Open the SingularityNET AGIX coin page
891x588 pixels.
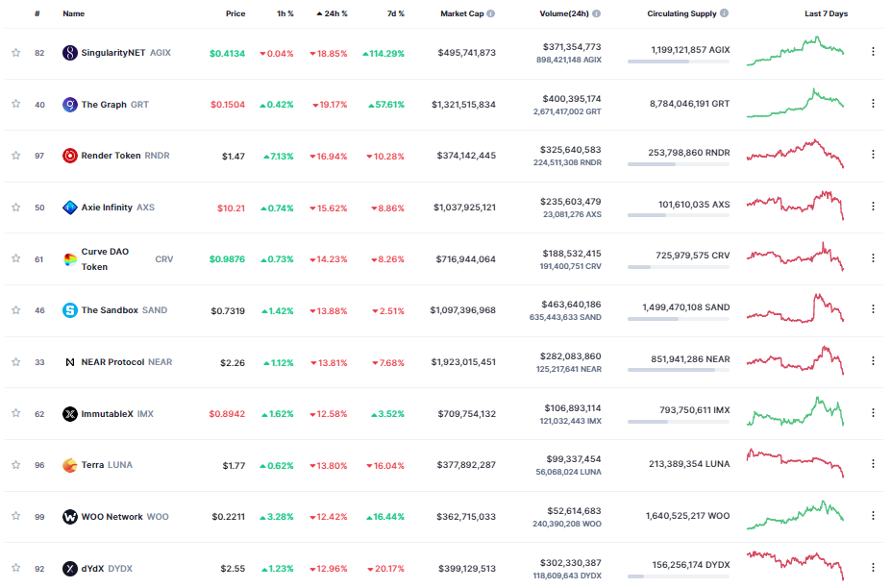(126, 53)
